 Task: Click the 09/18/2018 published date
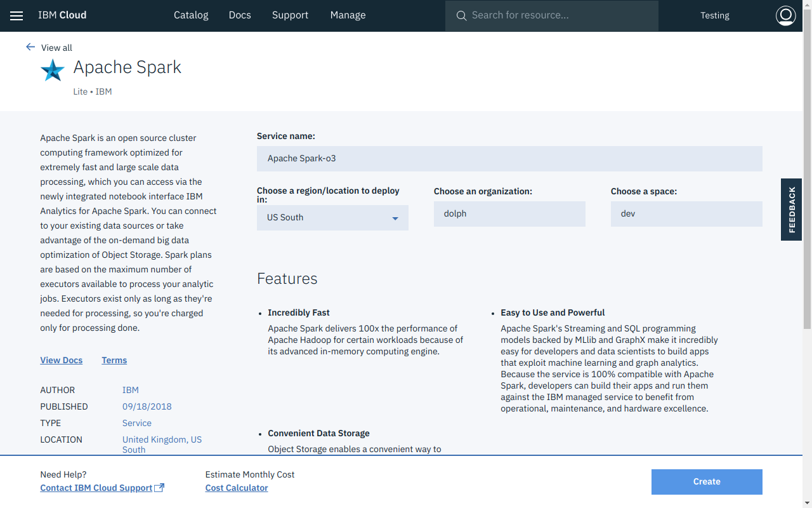click(x=147, y=406)
